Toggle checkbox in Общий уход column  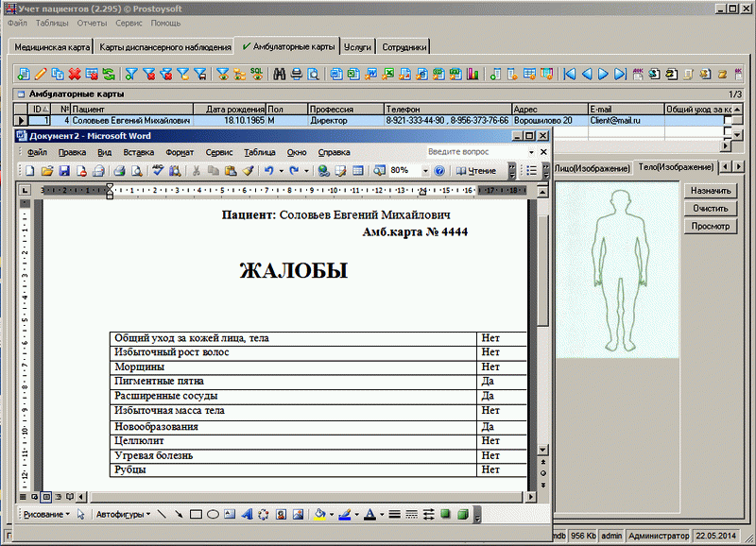[728, 121]
